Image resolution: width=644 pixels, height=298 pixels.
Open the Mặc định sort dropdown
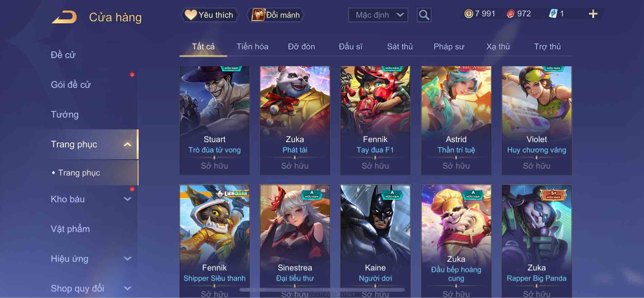pyautogui.click(x=378, y=15)
